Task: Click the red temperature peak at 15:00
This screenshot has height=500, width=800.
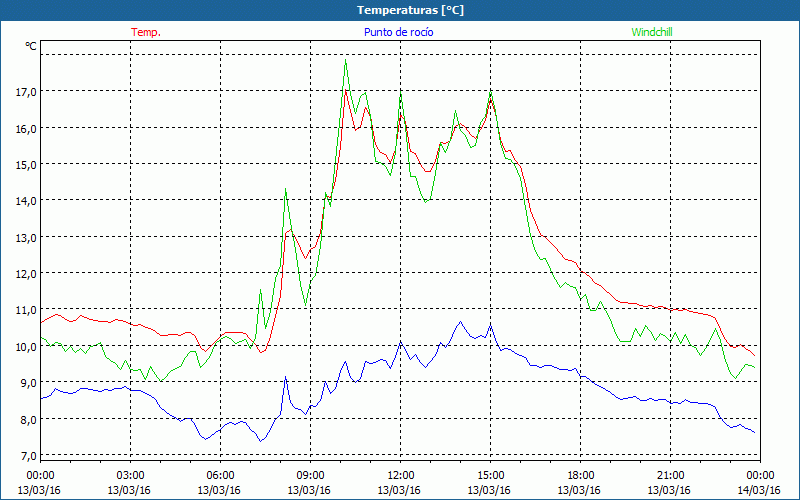Action: pos(490,100)
